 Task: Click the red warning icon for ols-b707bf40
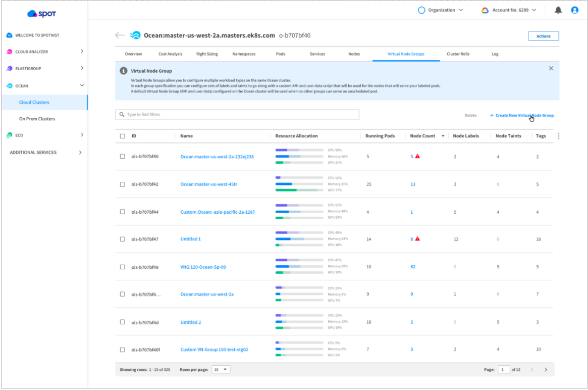[417, 157]
